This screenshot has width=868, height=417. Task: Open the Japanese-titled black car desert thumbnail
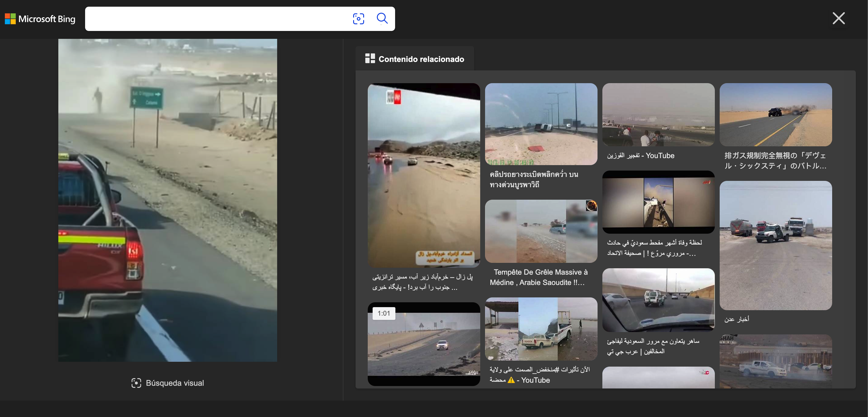point(775,114)
